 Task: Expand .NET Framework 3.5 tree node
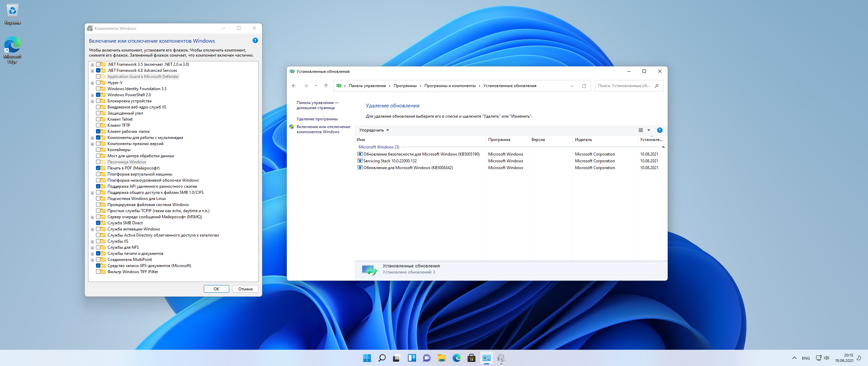92,64
